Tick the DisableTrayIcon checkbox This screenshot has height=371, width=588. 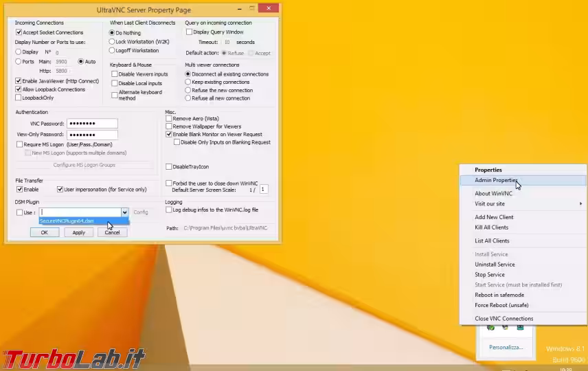pyautogui.click(x=169, y=166)
